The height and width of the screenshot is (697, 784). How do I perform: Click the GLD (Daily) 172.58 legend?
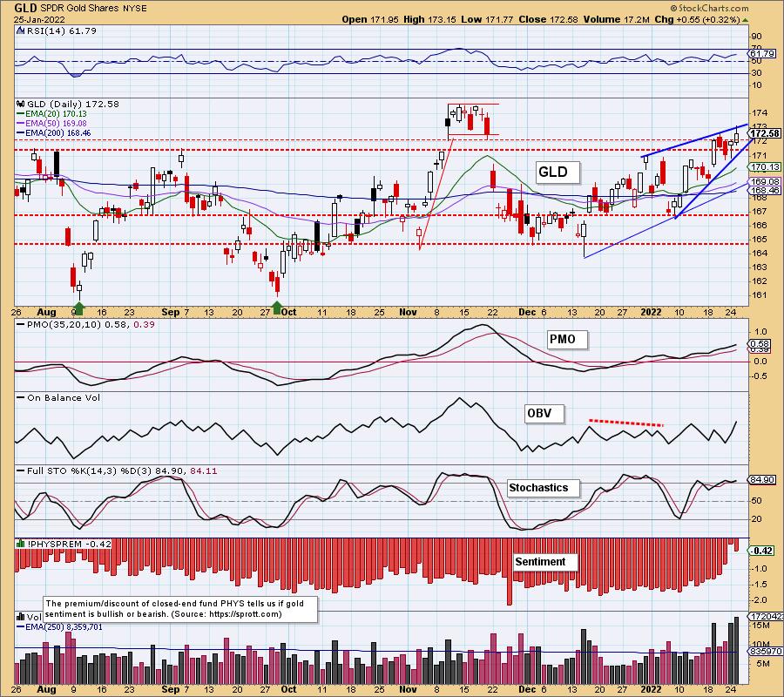click(x=73, y=104)
